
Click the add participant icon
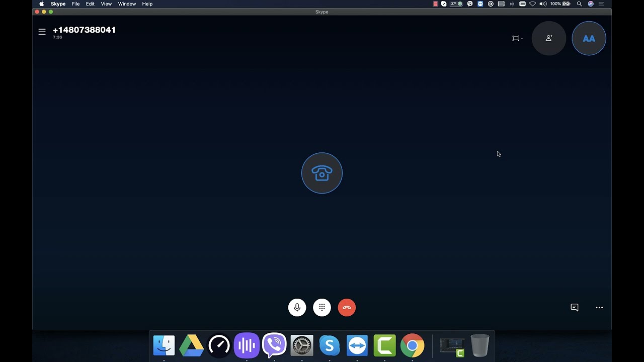click(x=549, y=38)
